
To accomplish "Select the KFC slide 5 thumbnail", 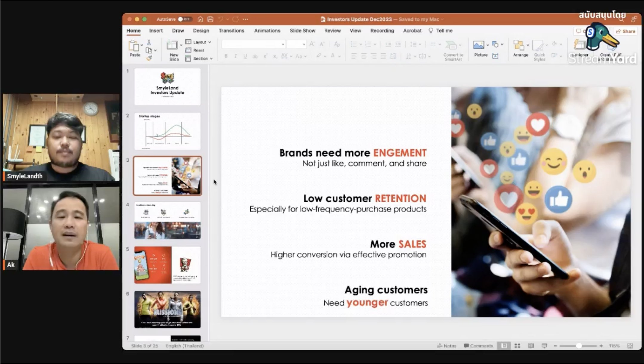I will pos(167,265).
